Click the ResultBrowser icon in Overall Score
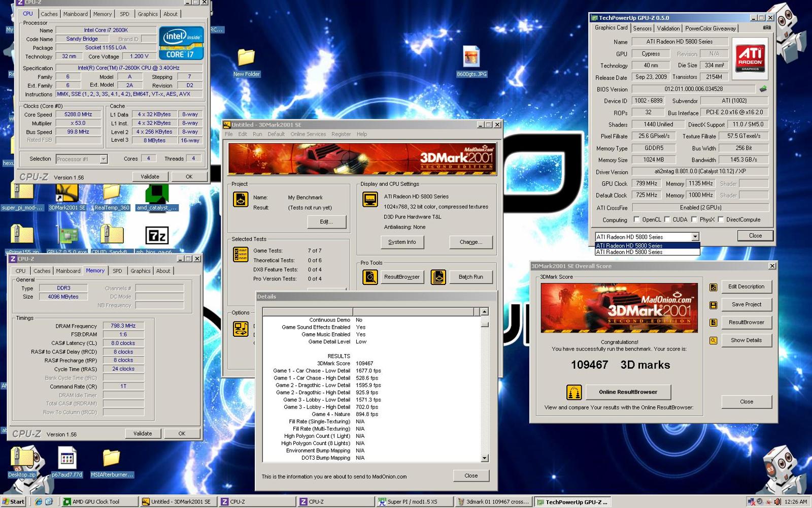This screenshot has width=812, height=508. click(713, 323)
